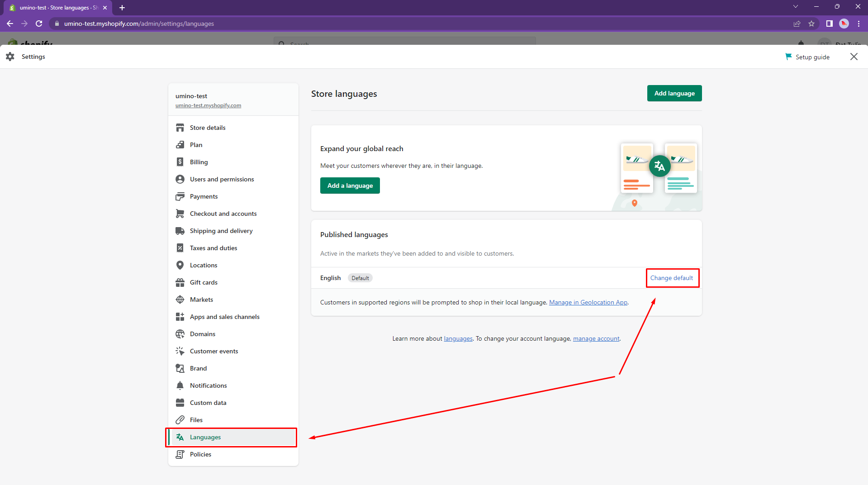Open the Manage in Geolocation App link
Image resolution: width=868 pixels, height=485 pixels.
tap(588, 302)
